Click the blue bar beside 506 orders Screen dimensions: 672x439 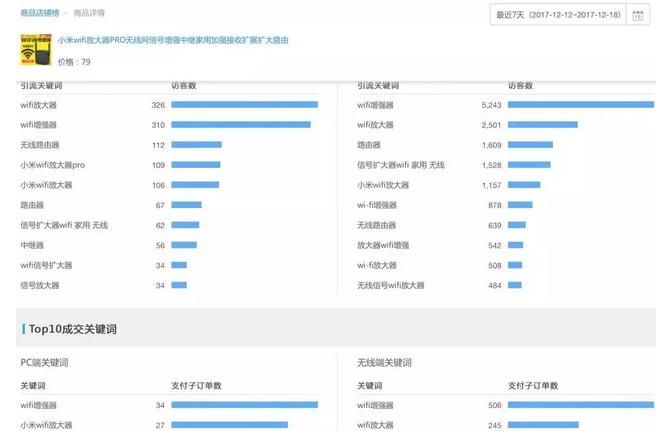(x=581, y=405)
